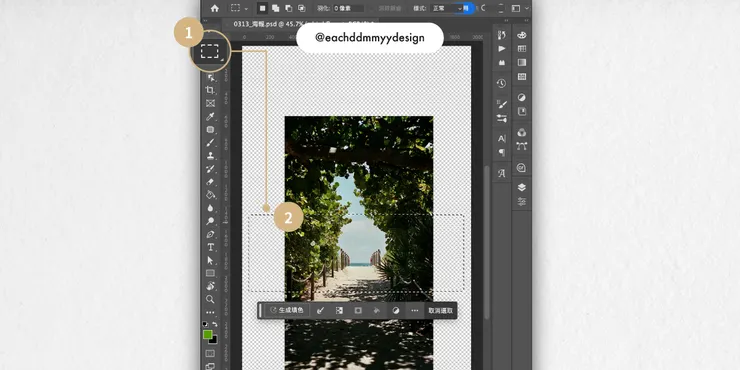Open the Gradients panel

521,62
